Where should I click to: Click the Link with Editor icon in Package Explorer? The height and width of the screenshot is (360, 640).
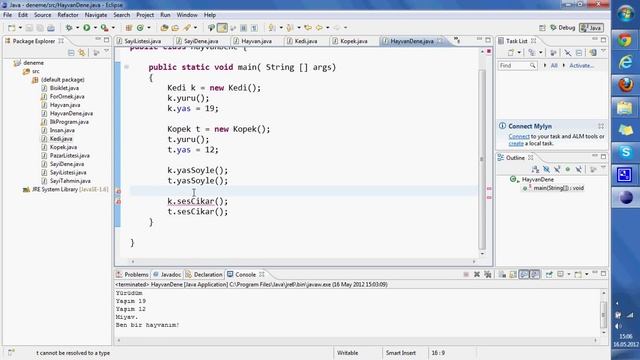pos(82,53)
